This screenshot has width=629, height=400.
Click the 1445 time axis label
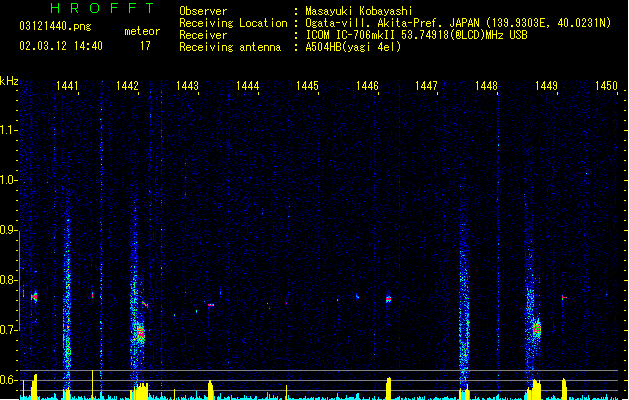click(307, 86)
